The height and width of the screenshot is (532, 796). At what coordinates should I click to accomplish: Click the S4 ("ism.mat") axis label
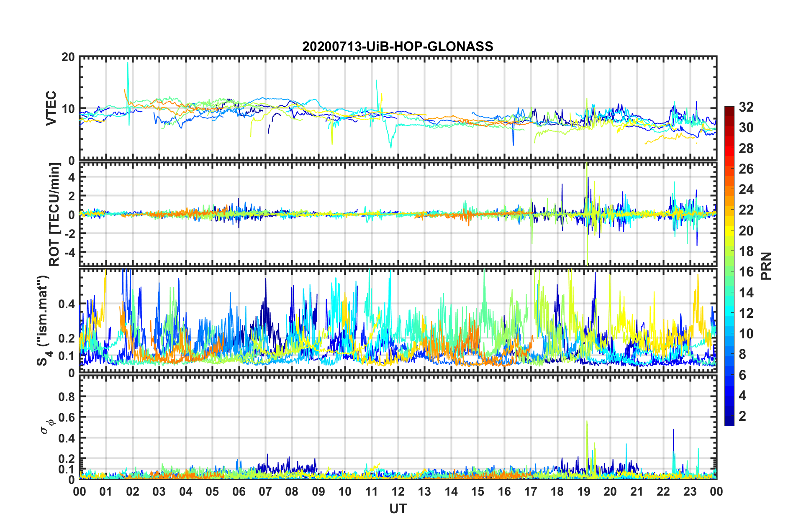[44, 321]
